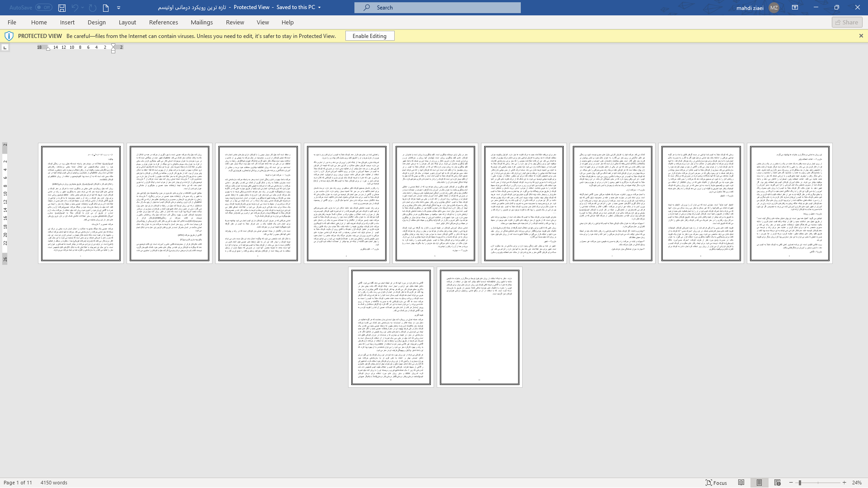Open the Design ribbon tab dropdown

(97, 22)
